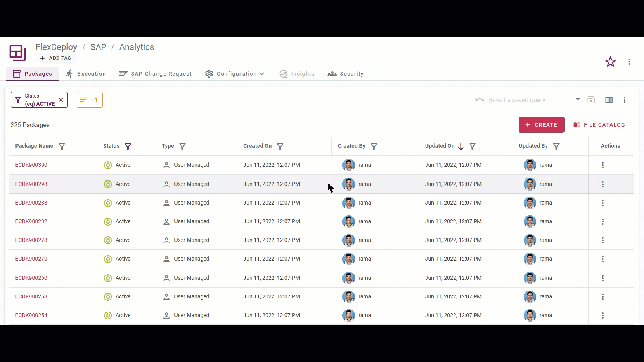Open package ECDK900254 link
644x362 pixels.
31,315
